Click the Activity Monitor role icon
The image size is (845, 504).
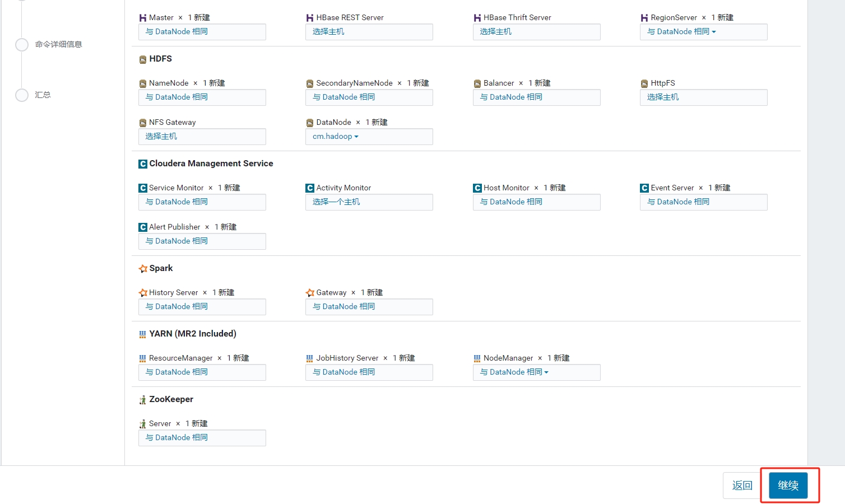click(x=310, y=188)
